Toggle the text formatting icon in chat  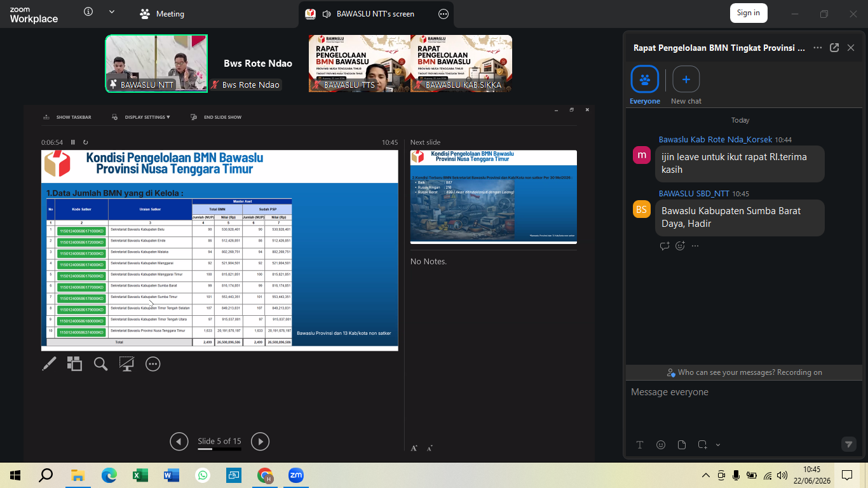[x=640, y=445]
